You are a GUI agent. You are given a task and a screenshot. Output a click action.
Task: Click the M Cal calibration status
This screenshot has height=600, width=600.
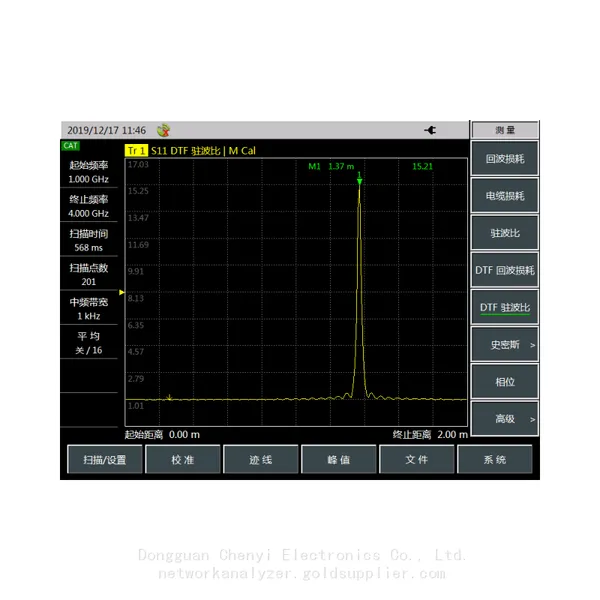pos(242,151)
